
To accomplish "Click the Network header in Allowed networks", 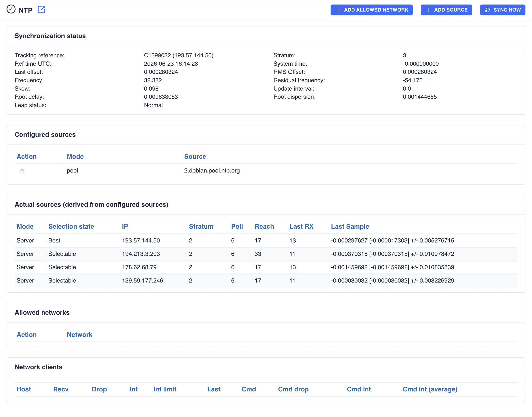I will tap(80, 334).
